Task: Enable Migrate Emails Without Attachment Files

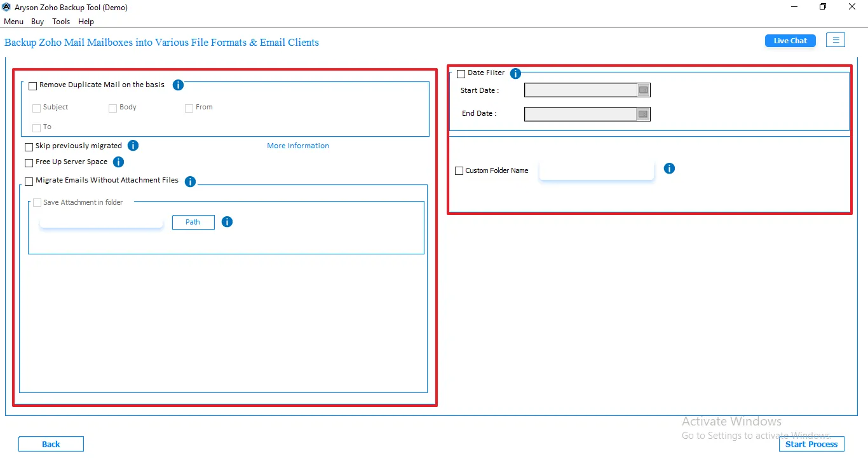Action: (x=29, y=181)
